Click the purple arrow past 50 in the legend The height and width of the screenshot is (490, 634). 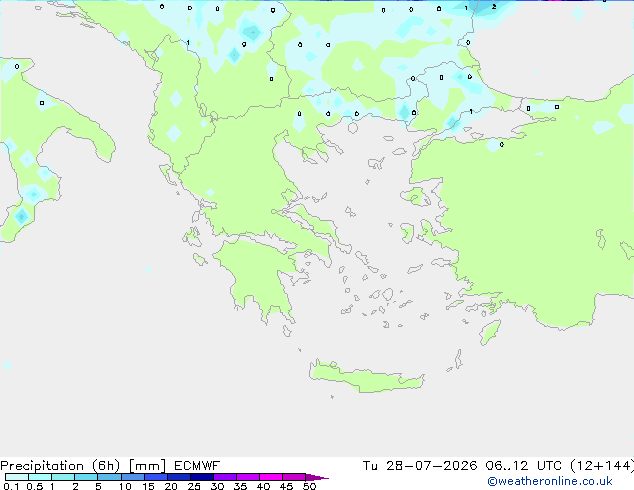(317, 477)
